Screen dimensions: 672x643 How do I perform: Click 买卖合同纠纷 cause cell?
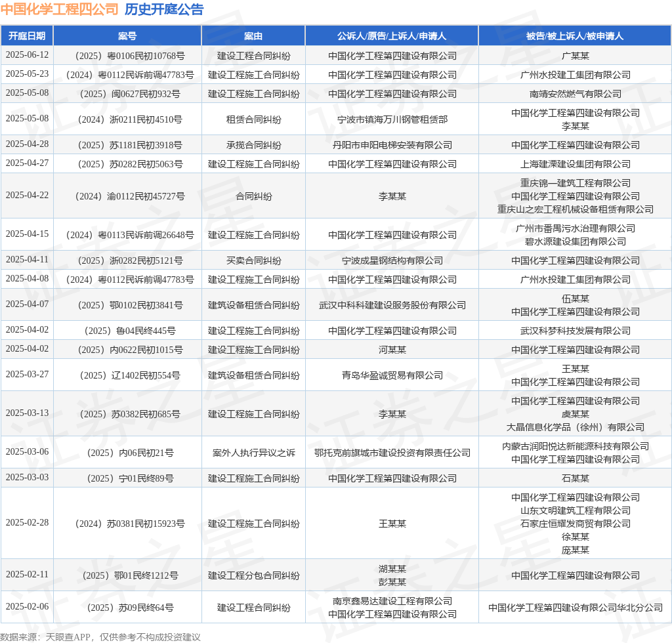[x=253, y=260]
